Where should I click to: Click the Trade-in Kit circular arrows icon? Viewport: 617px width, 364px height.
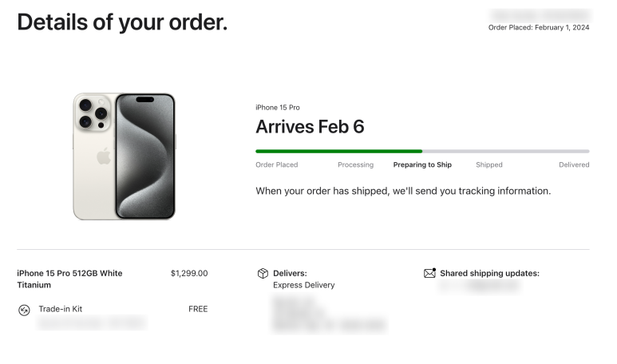click(24, 310)
